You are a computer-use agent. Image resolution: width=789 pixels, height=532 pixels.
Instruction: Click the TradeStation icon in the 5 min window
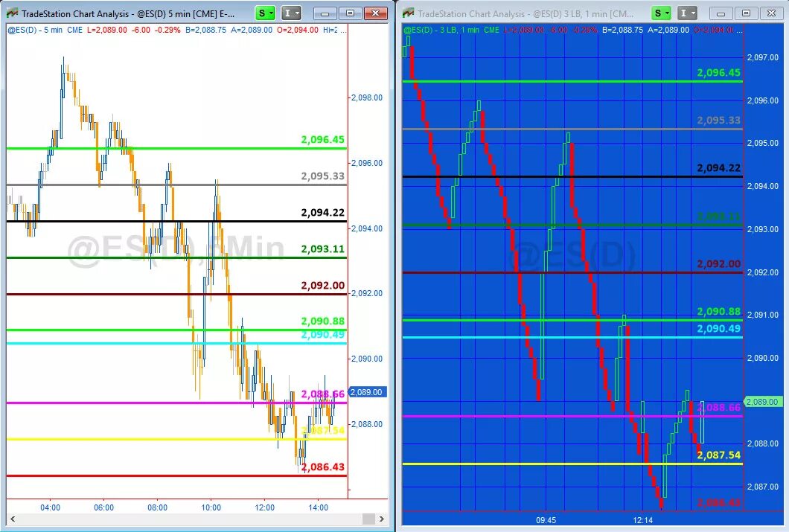tap(12, 13)
